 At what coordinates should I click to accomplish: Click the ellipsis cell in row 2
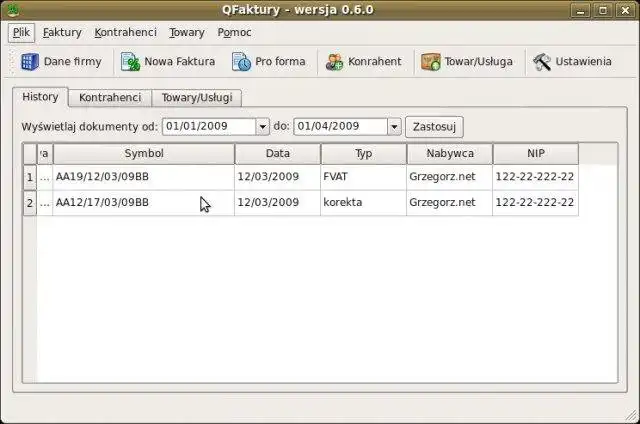(45, 202)
